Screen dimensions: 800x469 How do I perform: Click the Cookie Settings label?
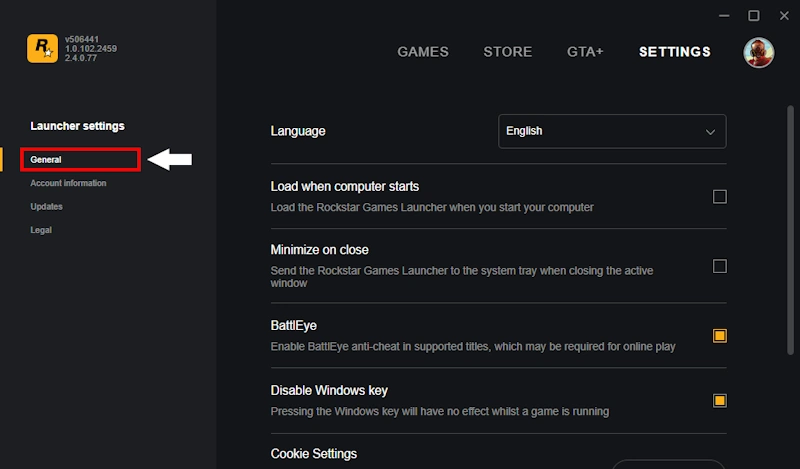coord(314,454)
